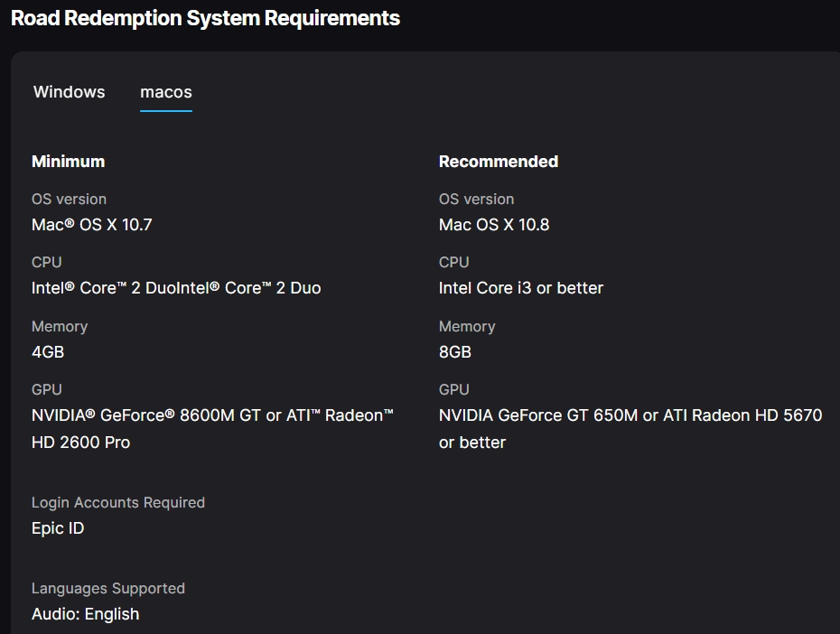Click the Login Accounts Required label
This screenshot has height=634, width=840.
(117, 502)
